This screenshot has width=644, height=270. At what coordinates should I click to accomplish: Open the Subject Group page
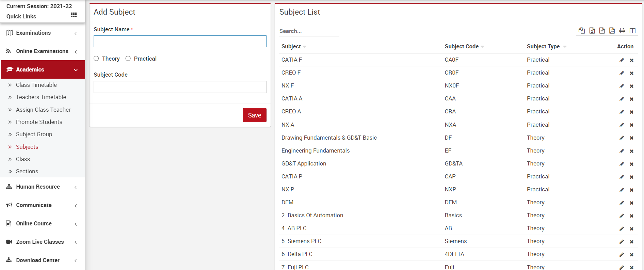34,134
